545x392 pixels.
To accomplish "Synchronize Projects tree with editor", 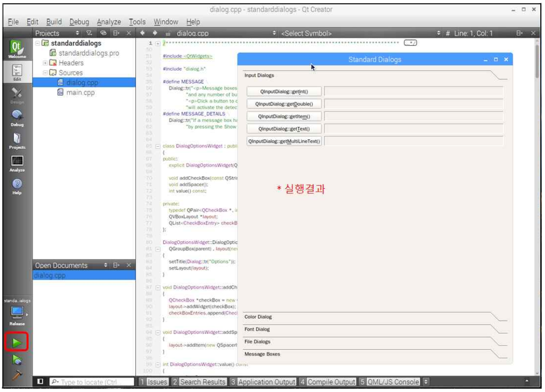I will click(103, 33).
